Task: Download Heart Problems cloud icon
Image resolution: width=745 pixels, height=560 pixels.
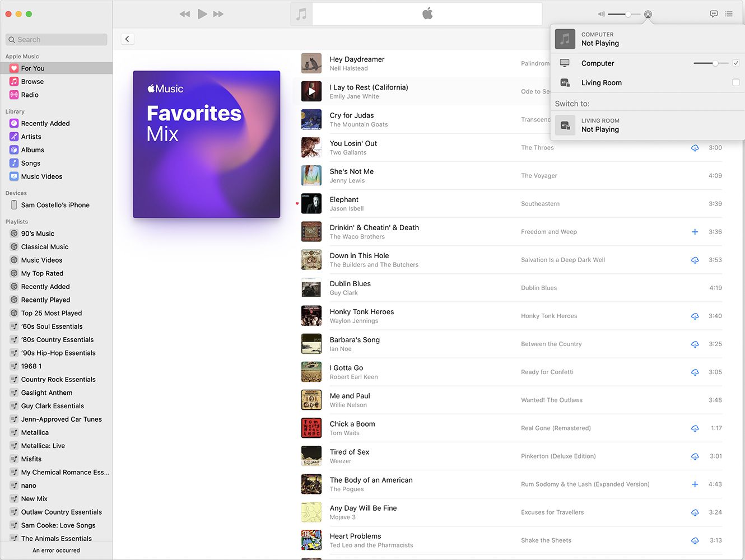Action: (x=695, y=540)
